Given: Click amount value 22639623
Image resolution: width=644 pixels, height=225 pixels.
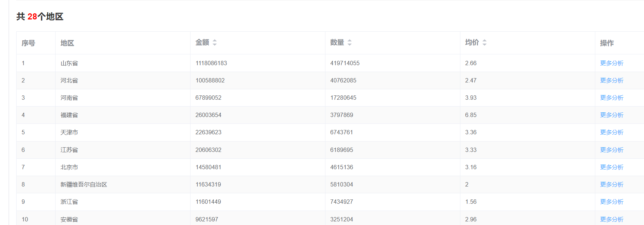Looking at the screenshot, I should (x=209, y=132).
